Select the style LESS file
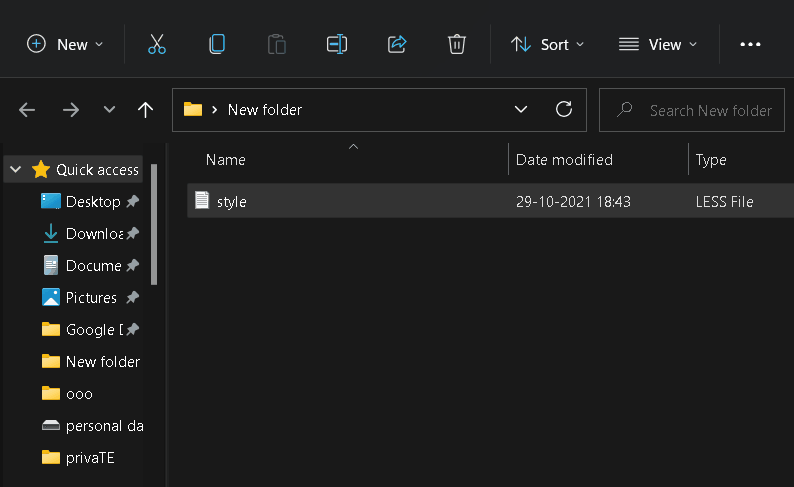This screenshot has height=487, width=794. [232, 202]
